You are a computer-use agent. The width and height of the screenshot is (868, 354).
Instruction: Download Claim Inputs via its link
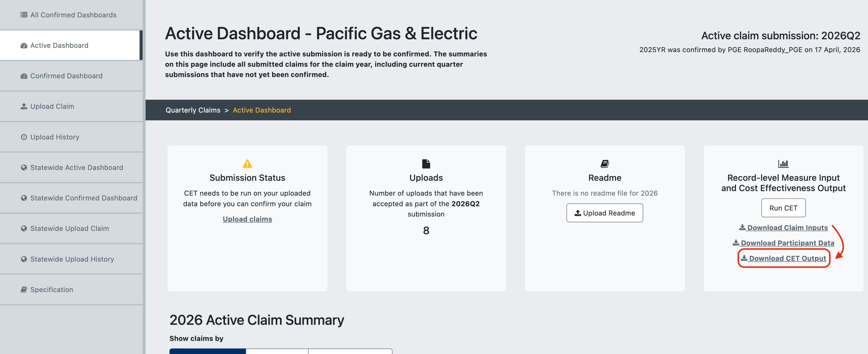[783, 228]
